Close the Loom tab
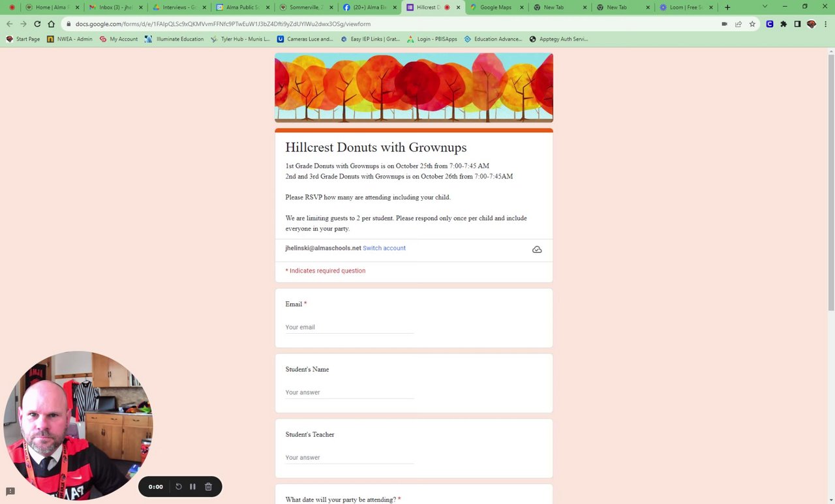The width and height of the screenshot is (835, 504). 711,7
